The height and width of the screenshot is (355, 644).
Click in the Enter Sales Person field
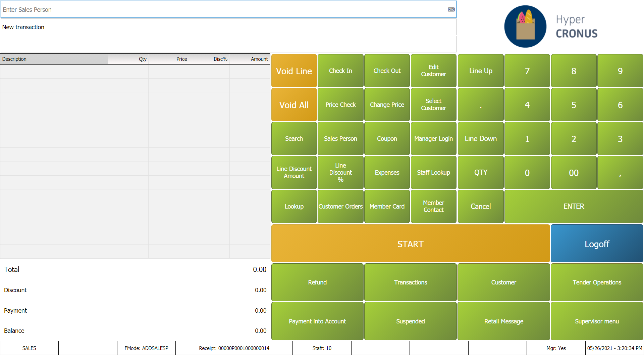[x=221, y=9]
